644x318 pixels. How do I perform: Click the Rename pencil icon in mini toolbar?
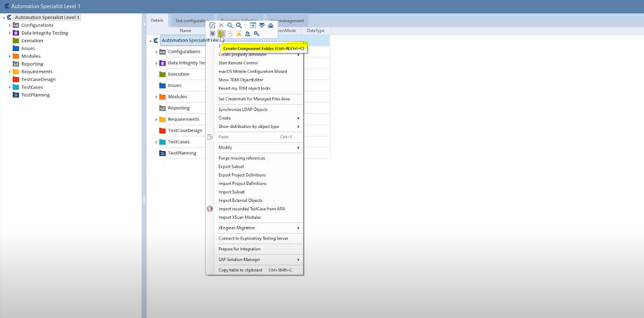[213, 25]
